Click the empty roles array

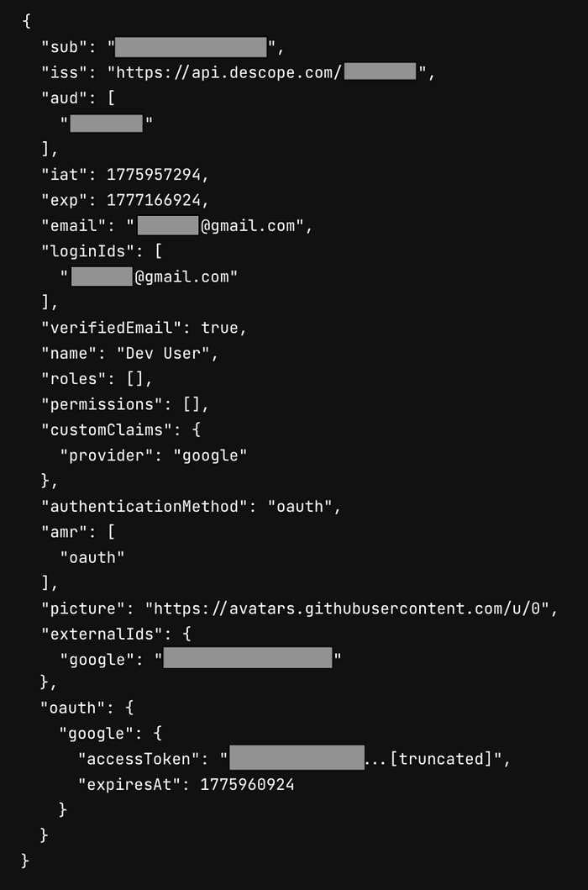tap(134, 378)
